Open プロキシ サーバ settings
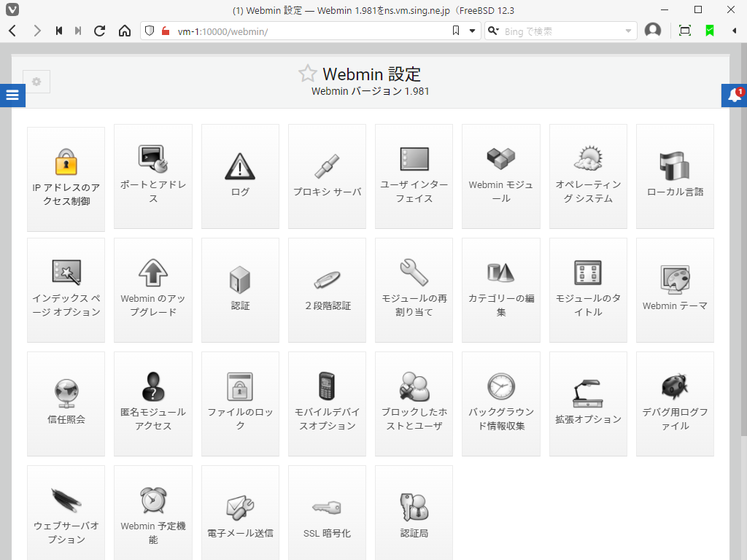 (328, 176)
